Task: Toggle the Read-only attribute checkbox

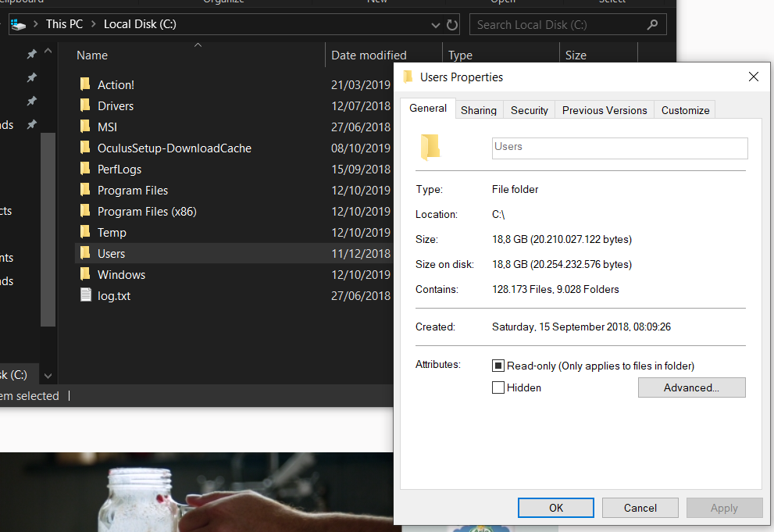Action: pos(498,366)
